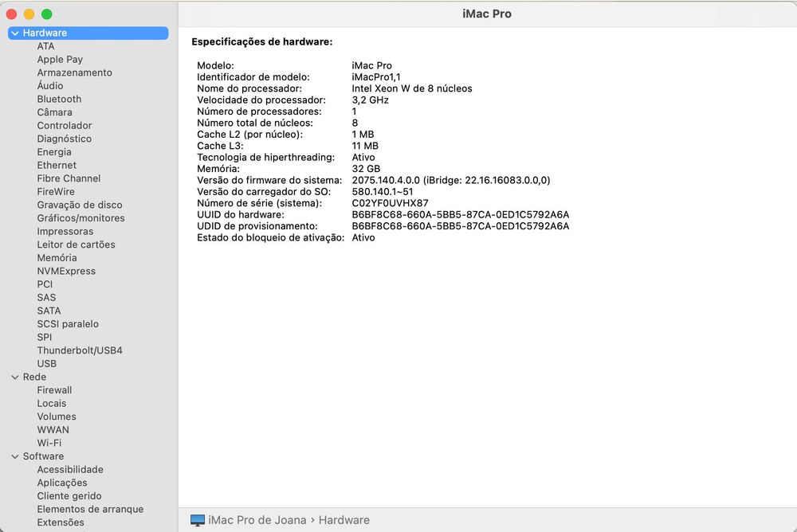Viewport: 797px width, 532px height.
Task: Open NVMExpress in the sidebar
Action: (66, 271)
